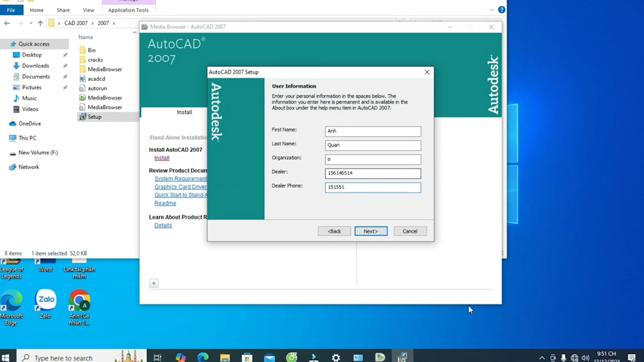644x362 pixels.
Task: Open File Explorer from taskbar
Action: tap(225, 357)
